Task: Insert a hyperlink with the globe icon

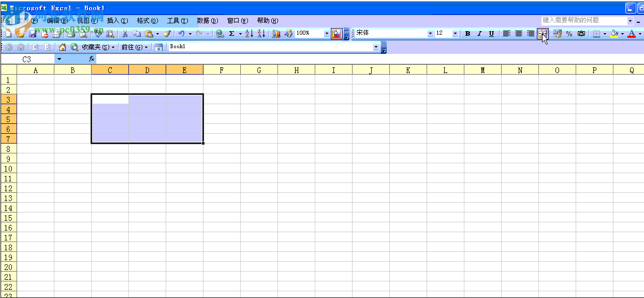Action: pos(220,34)
